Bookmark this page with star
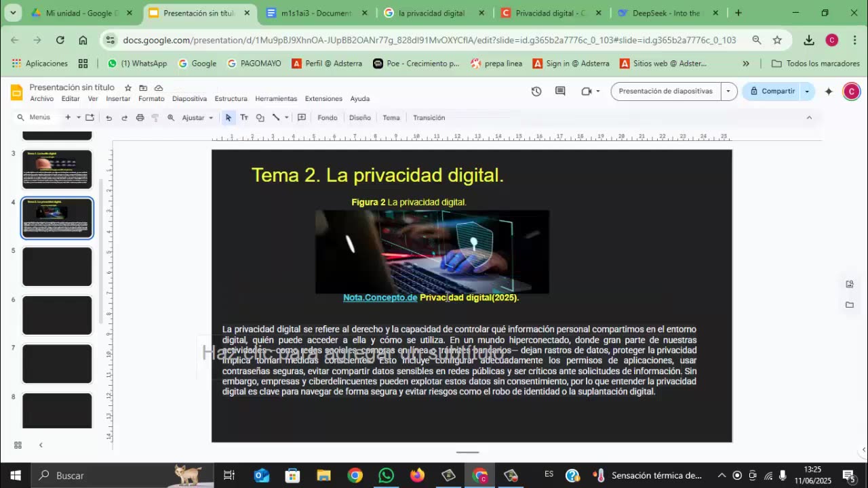868x488 pixels. point(777,40)
